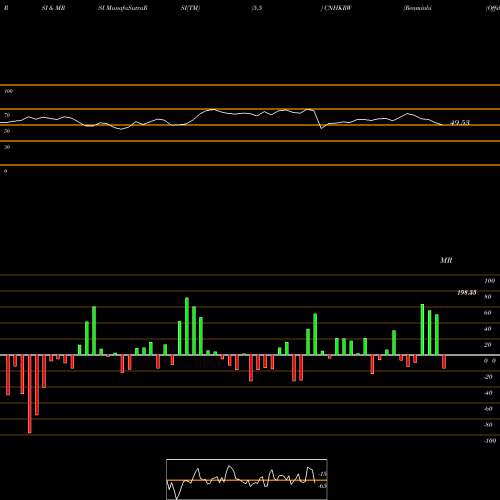Click the '(5,5' parameter text in header
The image size is (500, 500).
pos(257,8)
